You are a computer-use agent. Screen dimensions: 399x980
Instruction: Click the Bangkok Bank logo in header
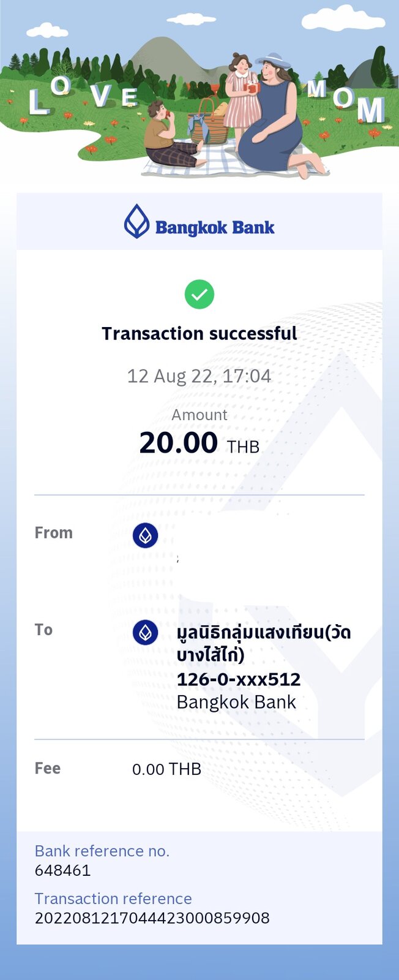coord(199,222)
